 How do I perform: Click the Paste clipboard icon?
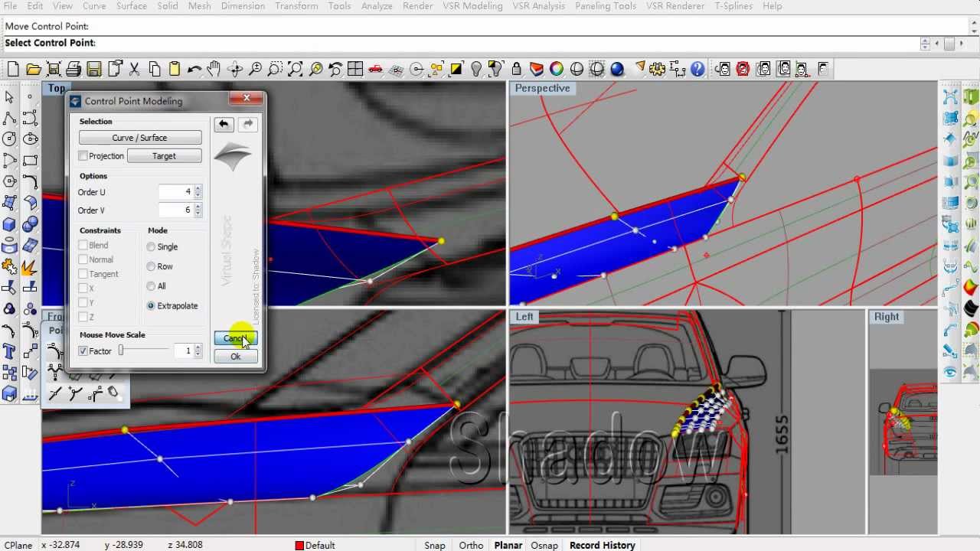[x=174, y=70]
